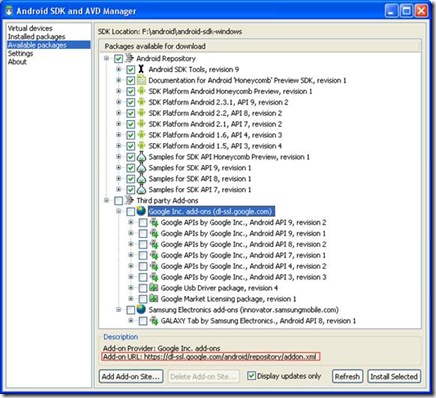Select Available packages in the sidebar

point(49,45)
